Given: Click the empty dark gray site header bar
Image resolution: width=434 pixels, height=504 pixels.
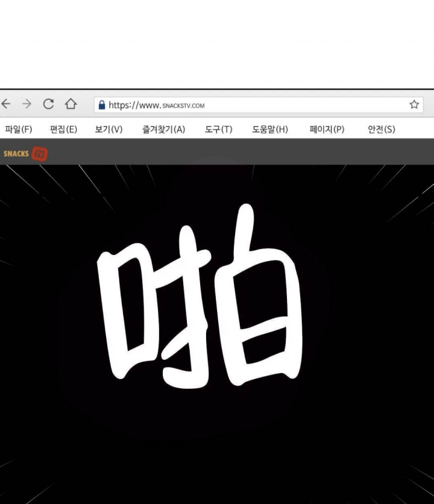Looking at the screenshot, I should 241,152.
